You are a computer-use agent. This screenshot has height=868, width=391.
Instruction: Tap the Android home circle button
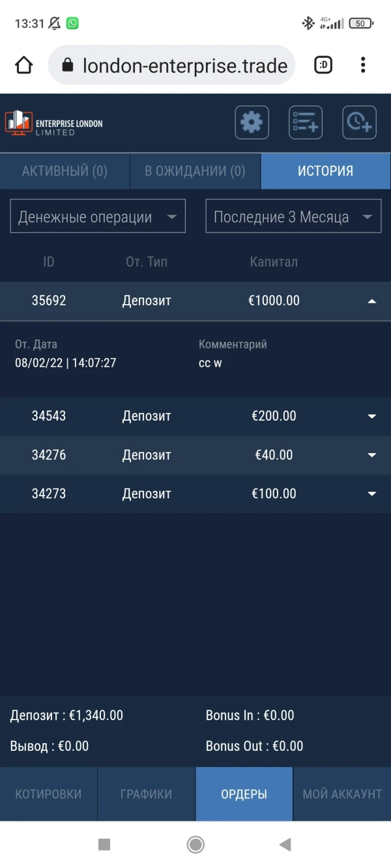[195, 845]
